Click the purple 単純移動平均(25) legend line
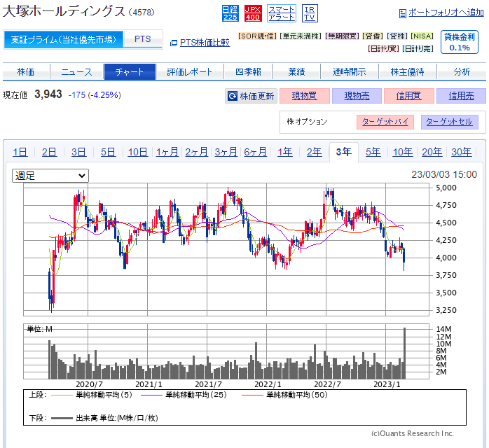This screenshot has width=489, height=448. coord(151,395)
